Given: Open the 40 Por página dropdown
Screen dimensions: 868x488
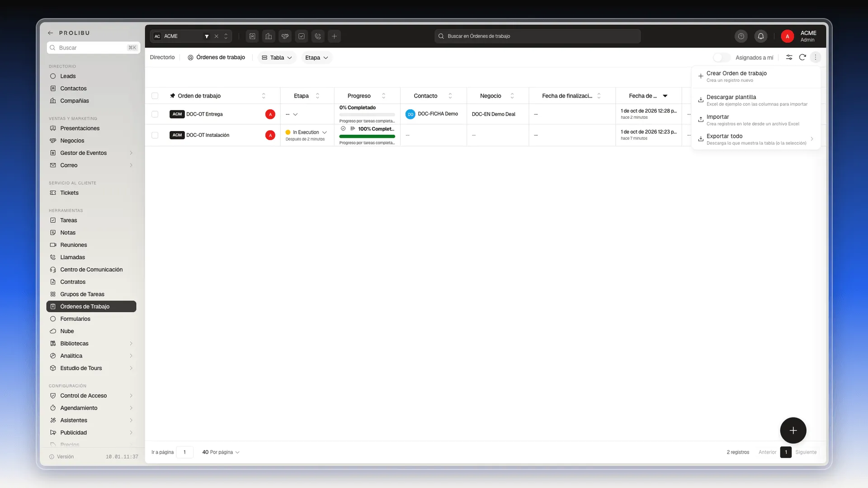Looking at the screenshot, I should pyautogui.click(x=221, y=452).
